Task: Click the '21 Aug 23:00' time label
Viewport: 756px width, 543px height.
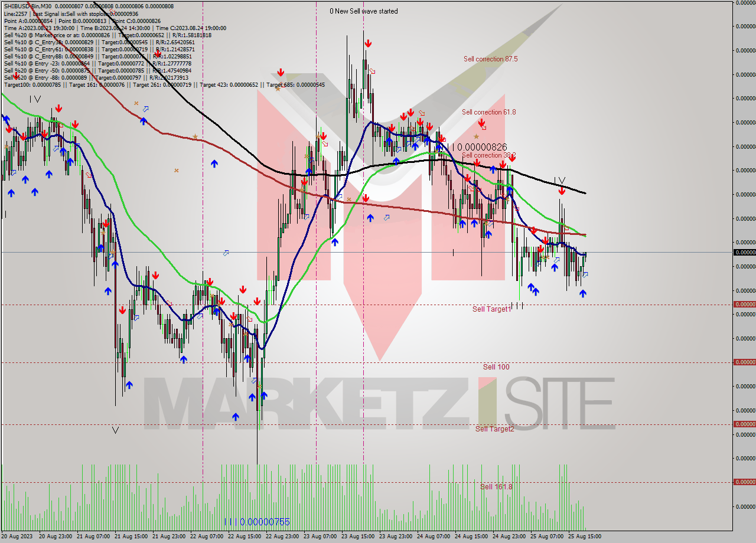Action: coord(168,537)
